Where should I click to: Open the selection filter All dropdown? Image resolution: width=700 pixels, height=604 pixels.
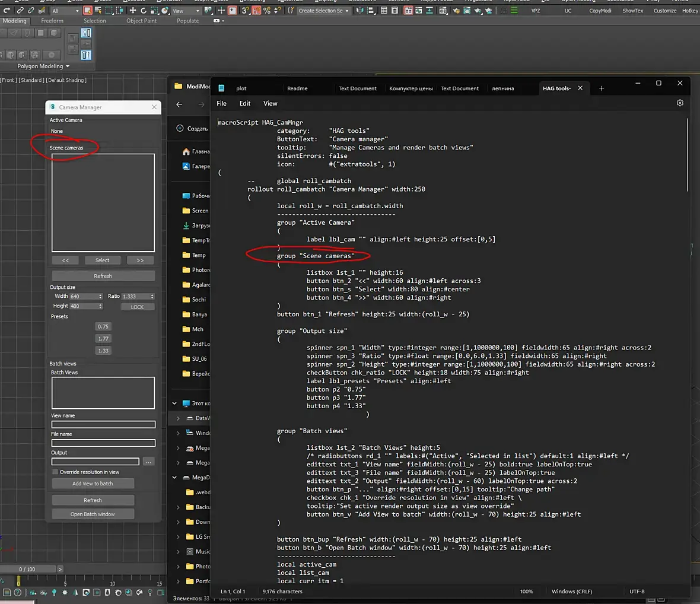click(x=65, y=11)
